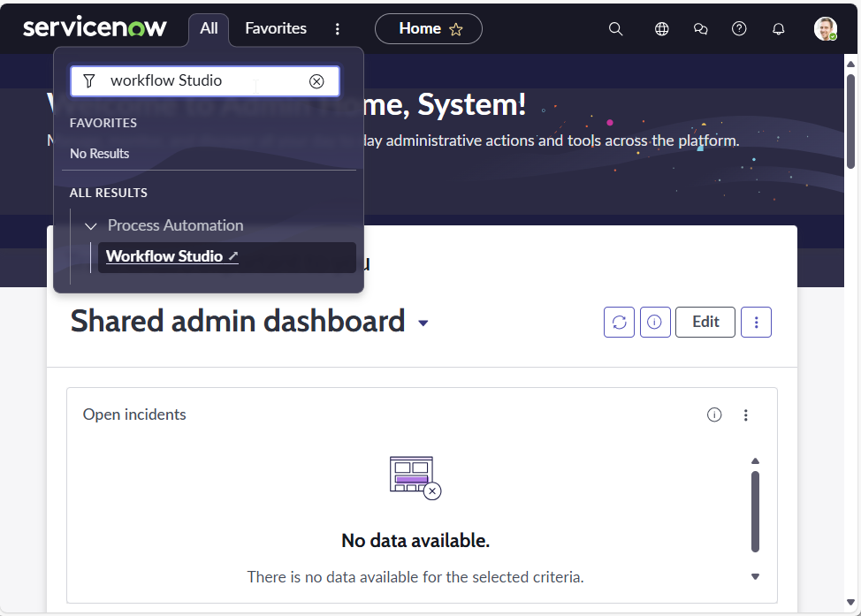This screenshot has width=861, height=616.
Task: Open the help question mark icon
Action: [x=739, y=28]
